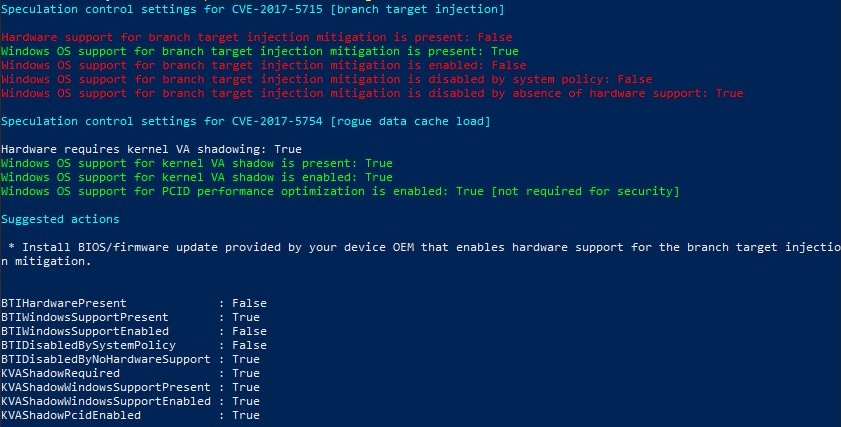Click the Install BIOS/firmware update suggestion
Screen dimensions: 841x427
(420, 254)
